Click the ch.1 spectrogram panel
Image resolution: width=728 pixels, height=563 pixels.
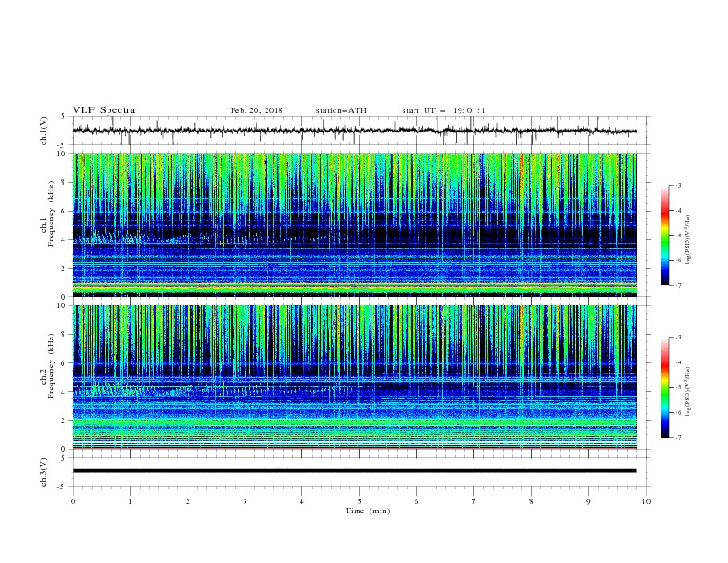(355, 224)
